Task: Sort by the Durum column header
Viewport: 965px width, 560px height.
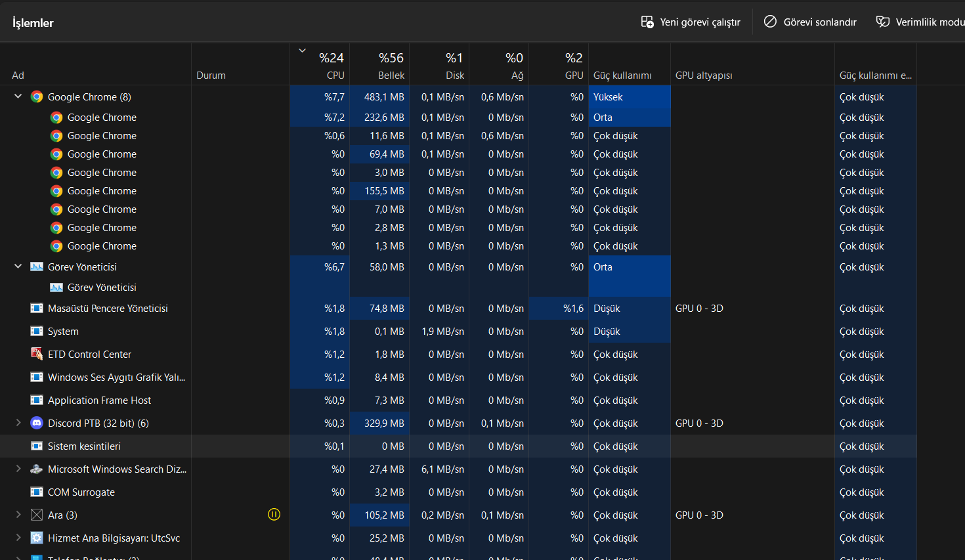Action: point(241,64)
